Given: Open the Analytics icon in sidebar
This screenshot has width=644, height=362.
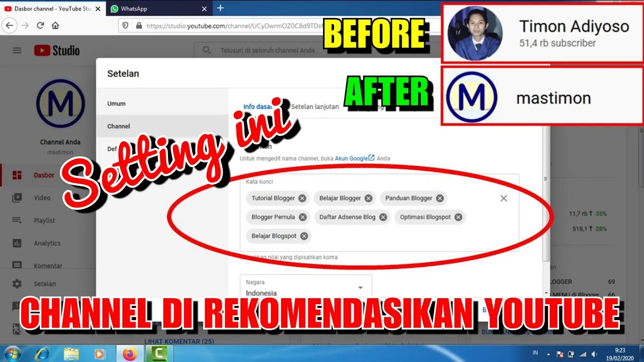Looking at the screenshot, I should tap(17, 243).
